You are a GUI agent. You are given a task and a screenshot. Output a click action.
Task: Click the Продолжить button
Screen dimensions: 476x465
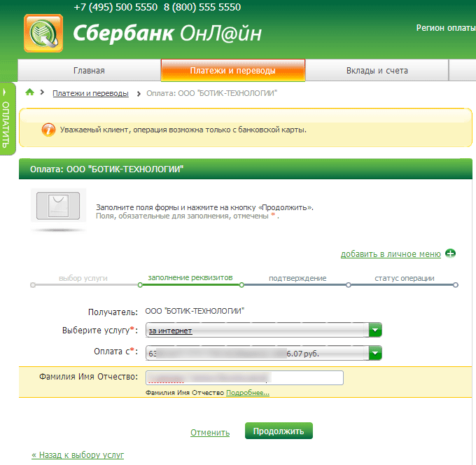tap(279, 431)
